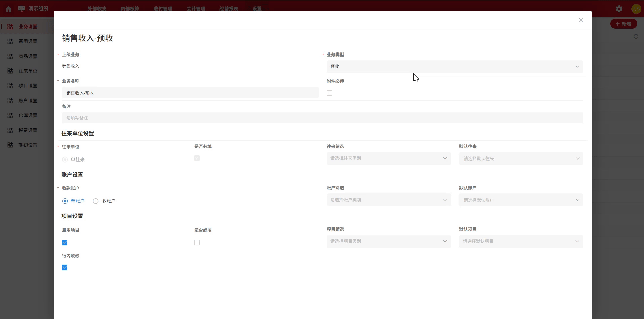The image size is (644, 319).
Task: Select the 多账户 radio option
Action: [x=96, y=201]
